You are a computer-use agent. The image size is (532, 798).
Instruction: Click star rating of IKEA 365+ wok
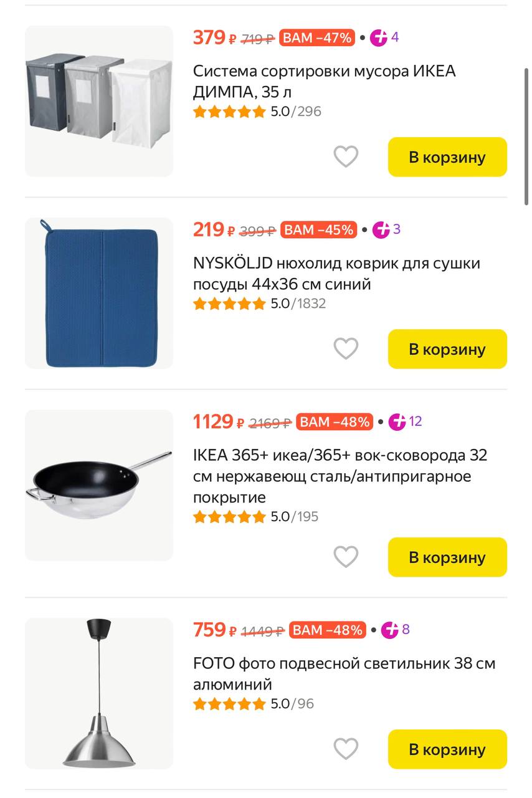(229, 517)
